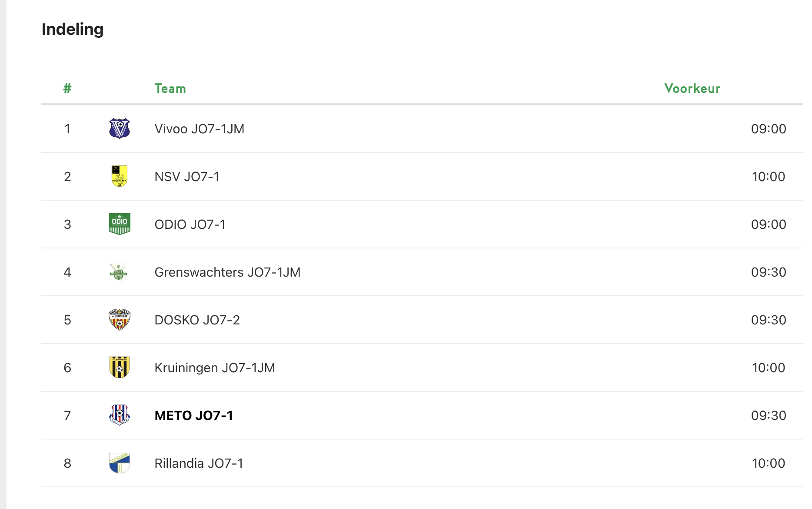Screen dimensions: 812x509
Task: Open the Rillandia JO7-1 team link
Action: click(x=199, y=463)
